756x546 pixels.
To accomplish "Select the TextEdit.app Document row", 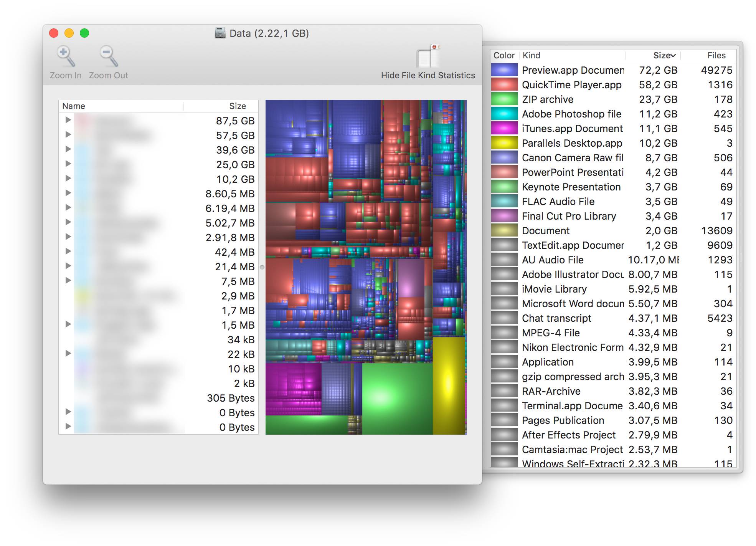I will coord(613,245).
